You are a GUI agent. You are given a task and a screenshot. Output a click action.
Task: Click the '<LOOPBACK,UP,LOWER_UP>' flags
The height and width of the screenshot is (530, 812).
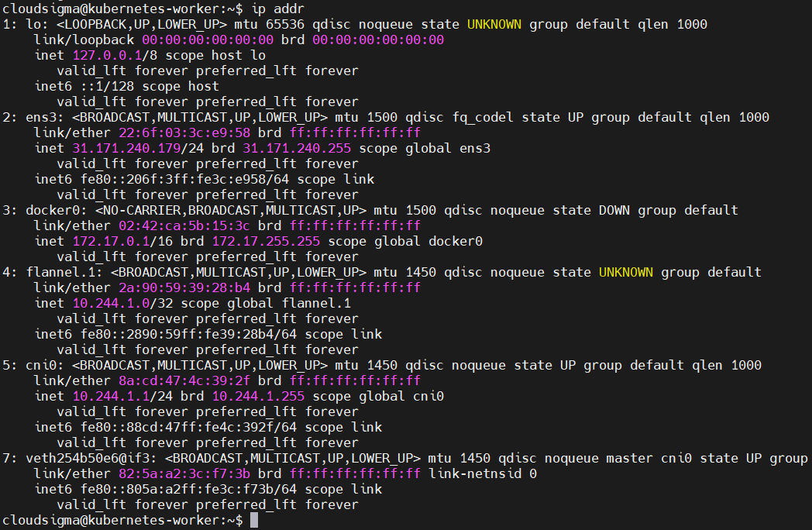coord(142,24)
